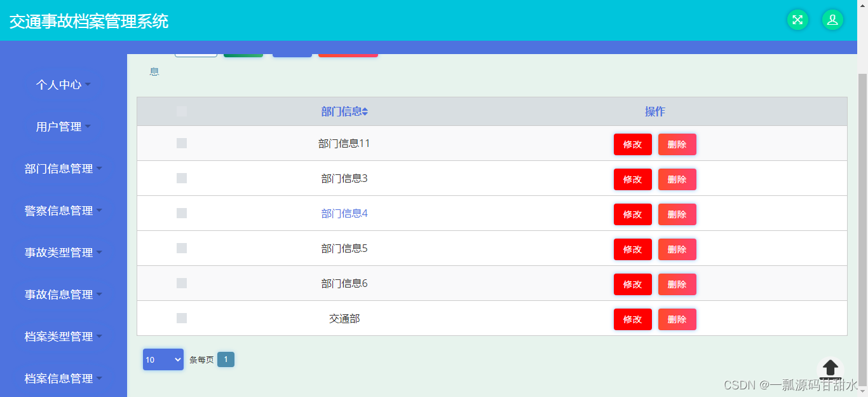Open the 事故类型管理 sidebar item
Image resolution: width=868 pixels, height=397 pixels.
[64, 253]
